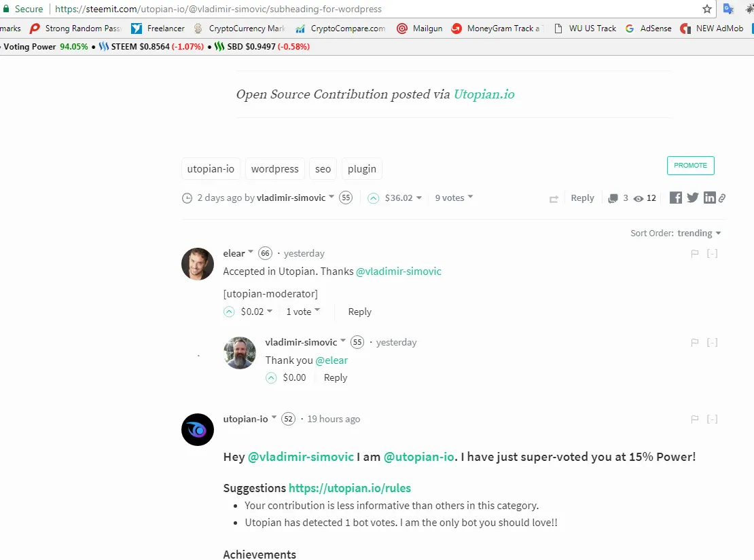Click the comments bubble icon showing 3 replies
Image resolution: width=754 pixels, height=560 pixels.
click(x=613, y=198)
